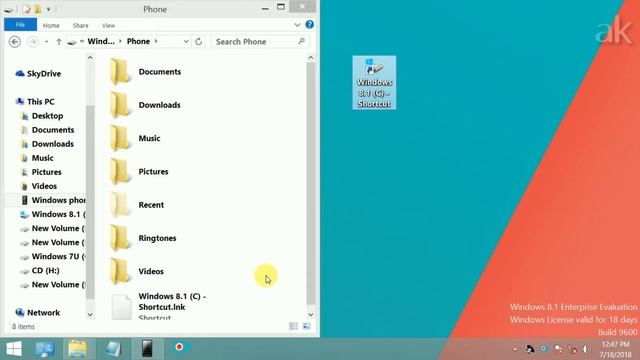Open the Documents folder in Phone

coord(146,72)
